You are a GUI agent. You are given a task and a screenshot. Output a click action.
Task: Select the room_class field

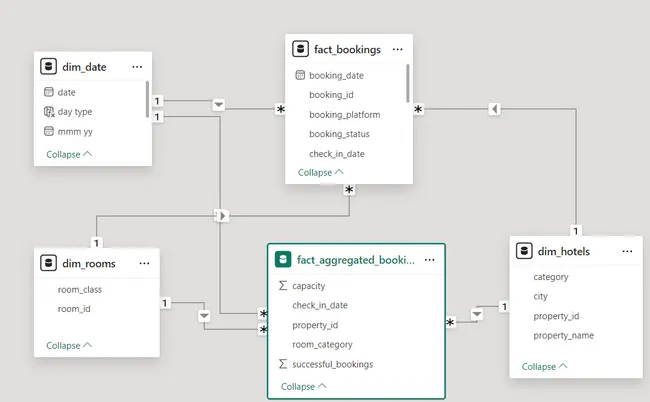tap(80, 290)
